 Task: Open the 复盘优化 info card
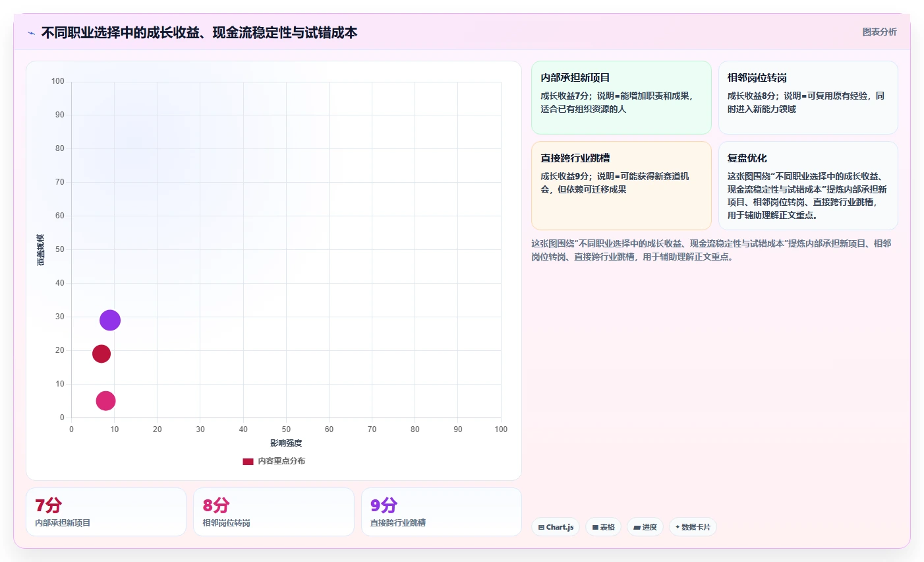coord(808,185)
